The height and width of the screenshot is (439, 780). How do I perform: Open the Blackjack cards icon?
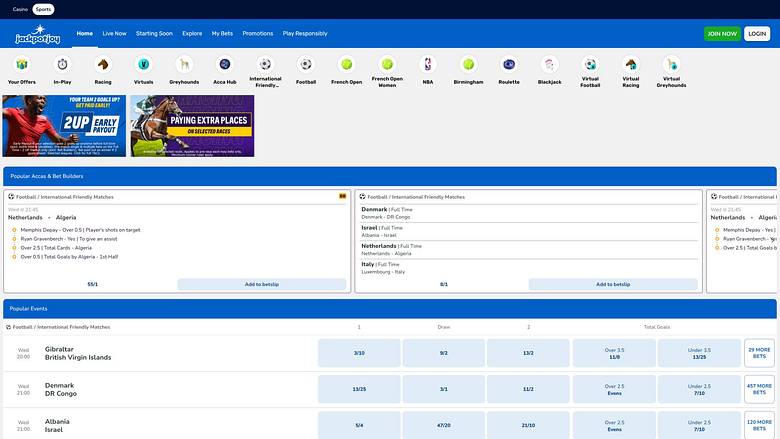click(550, 65)
